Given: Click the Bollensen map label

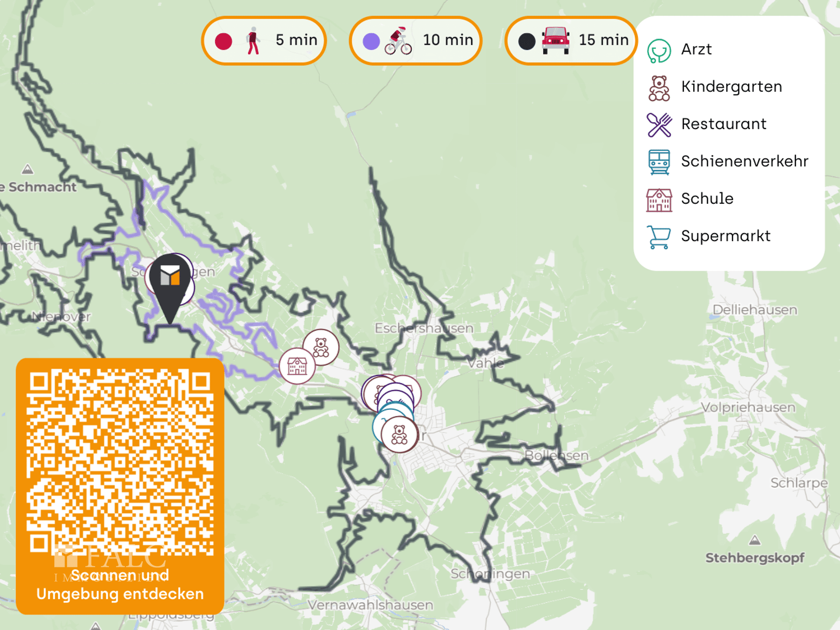Looking at the screenshot, I should (x=556, y=455).
